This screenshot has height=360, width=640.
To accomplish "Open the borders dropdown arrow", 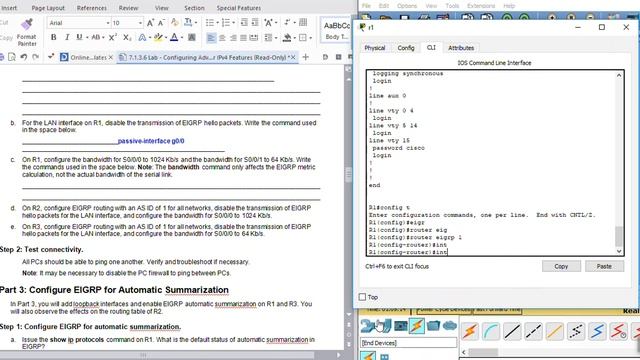I will [x=310, y=38].
